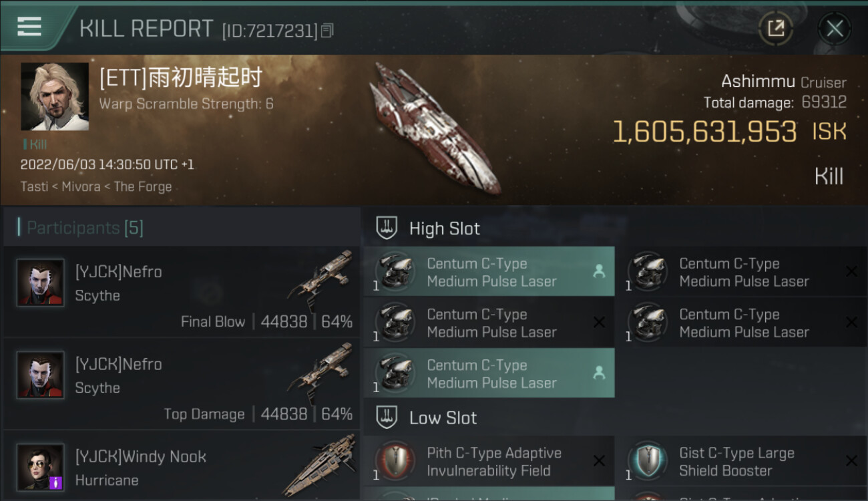Viewport: 868px width, 501px height.
Task: Click the Low Slot section icon
Action: (x=387, y=418)
